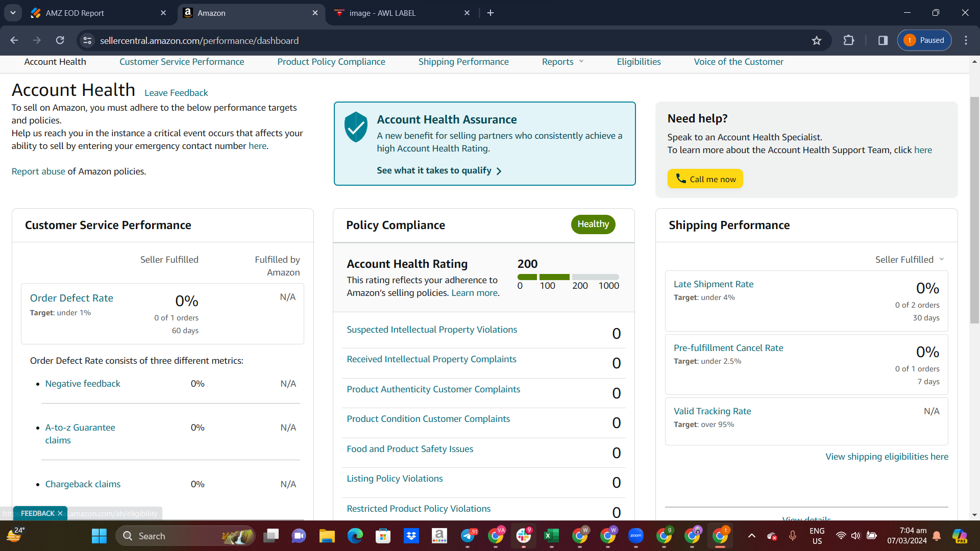Open Chargeback claims link
The image size is (980, 551).
click(83, 484)
